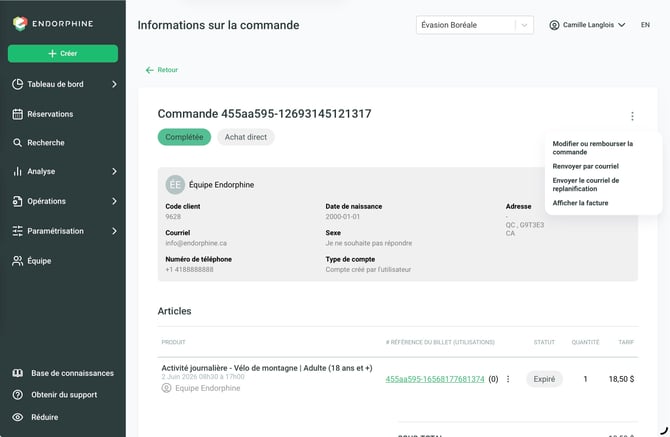Click the order three-dot options icon

tap(632, 116)
